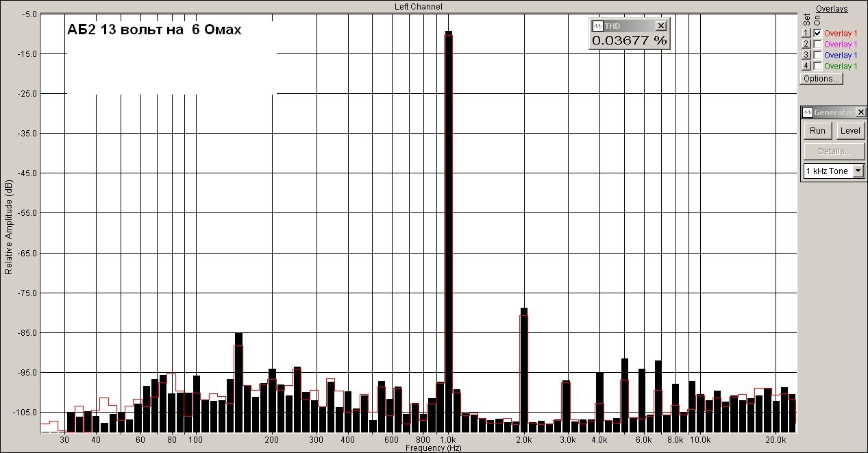Click overlay Set button 4
This screenshot has width=868, height=453.
[x=806, y=66]
